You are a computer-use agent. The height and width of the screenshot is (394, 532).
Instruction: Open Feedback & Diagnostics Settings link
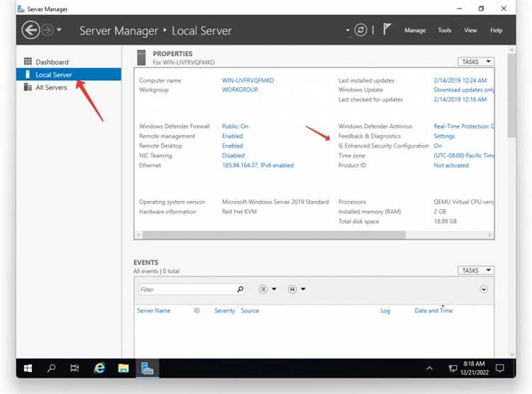[x=444, y=136]
